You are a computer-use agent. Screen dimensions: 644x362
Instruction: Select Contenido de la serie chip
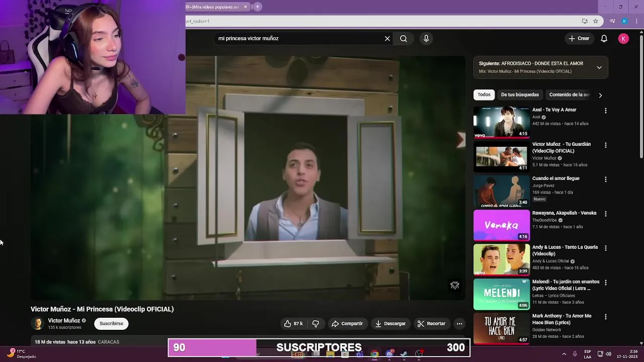[x=569, y=95]
